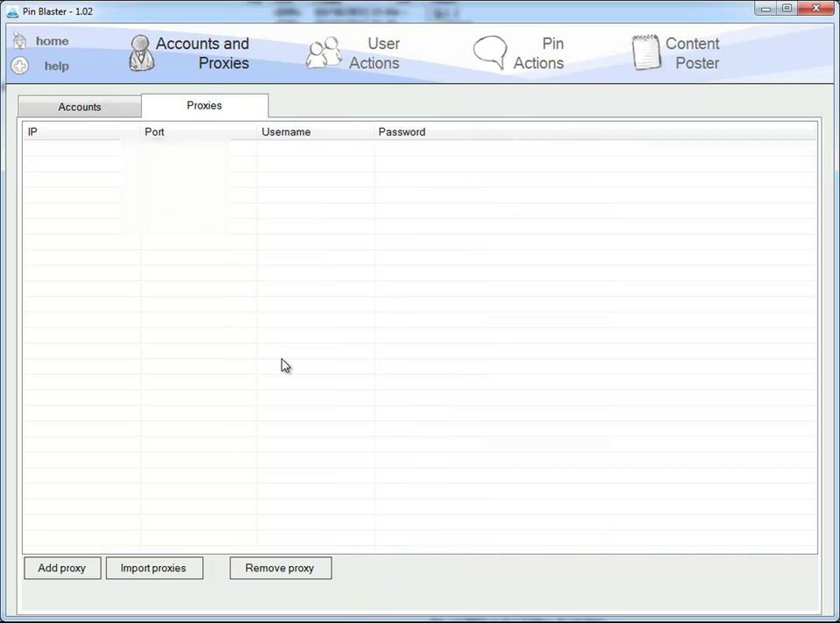The width and height of the screenshot is (840, 623).
Task: Click the help plus circle icon
Action: point(19,65)
